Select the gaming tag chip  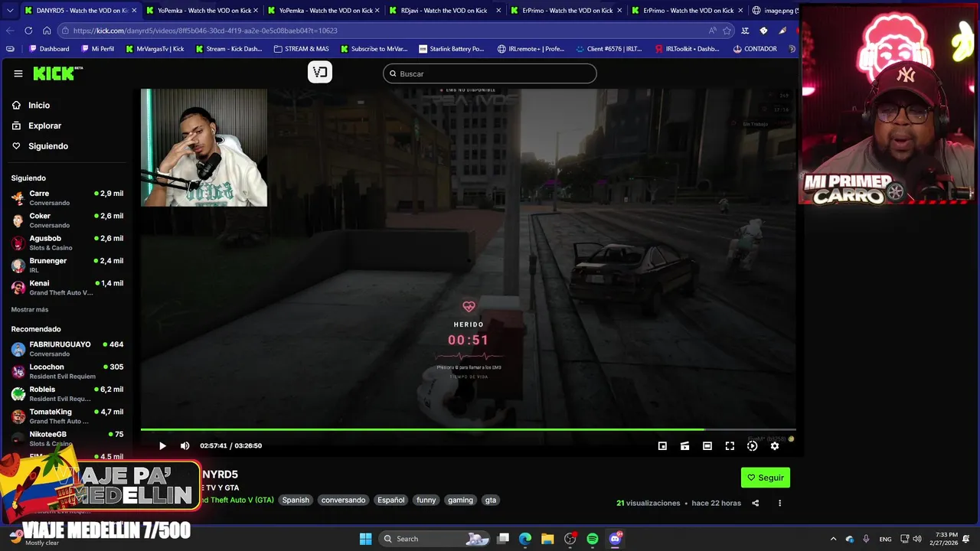coord(460,500)
